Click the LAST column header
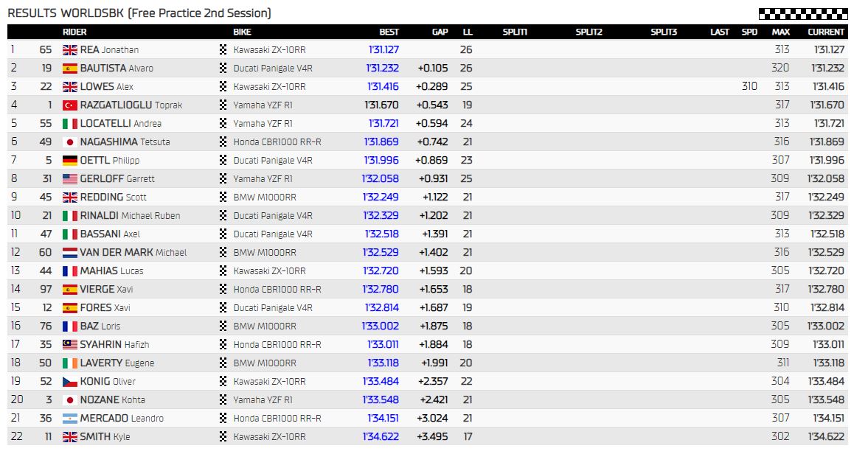This screenshot has height=454, width=868. coord(720,32)
